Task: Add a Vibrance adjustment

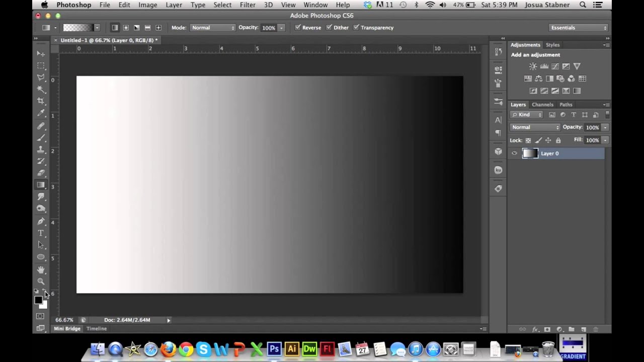Action: point(577,66)
